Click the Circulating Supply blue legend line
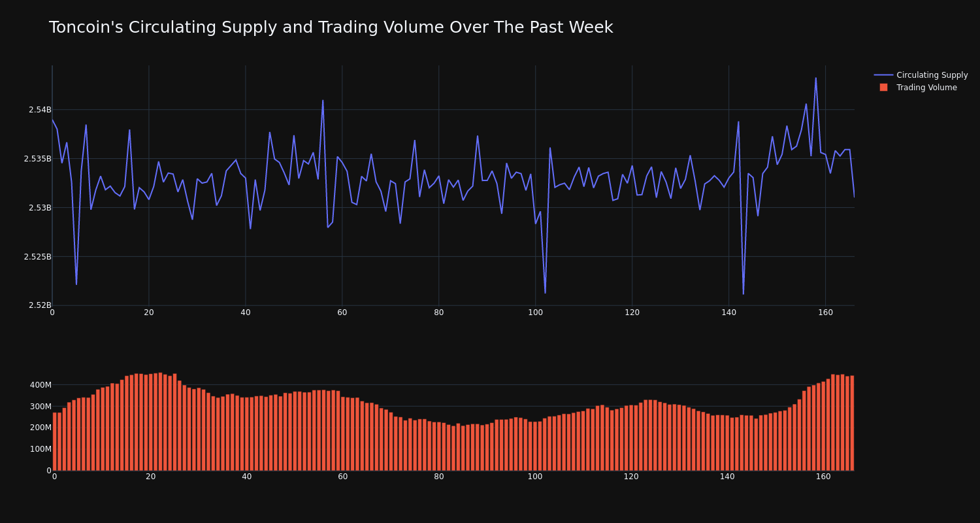 pyautogui.click(x=883, y=75)
